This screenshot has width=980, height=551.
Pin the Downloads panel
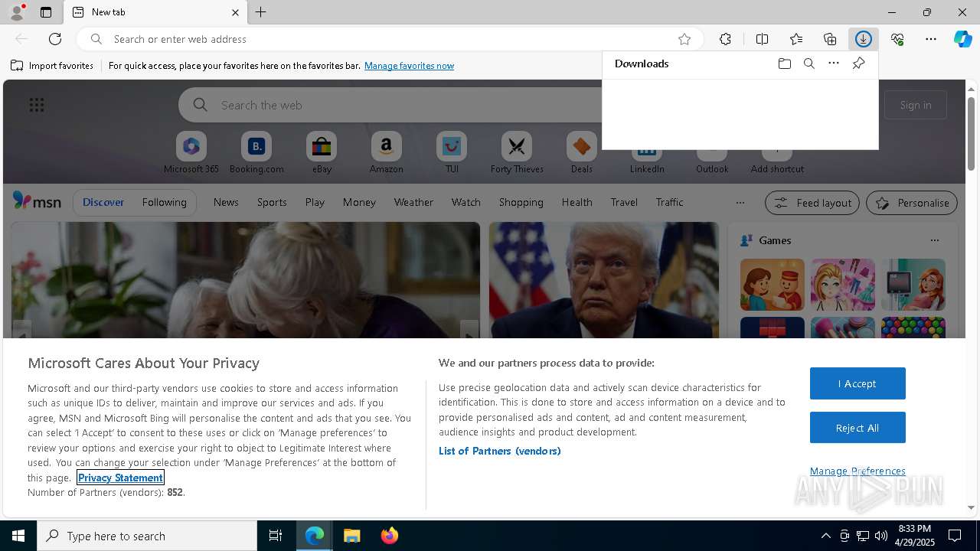point(858,64)
